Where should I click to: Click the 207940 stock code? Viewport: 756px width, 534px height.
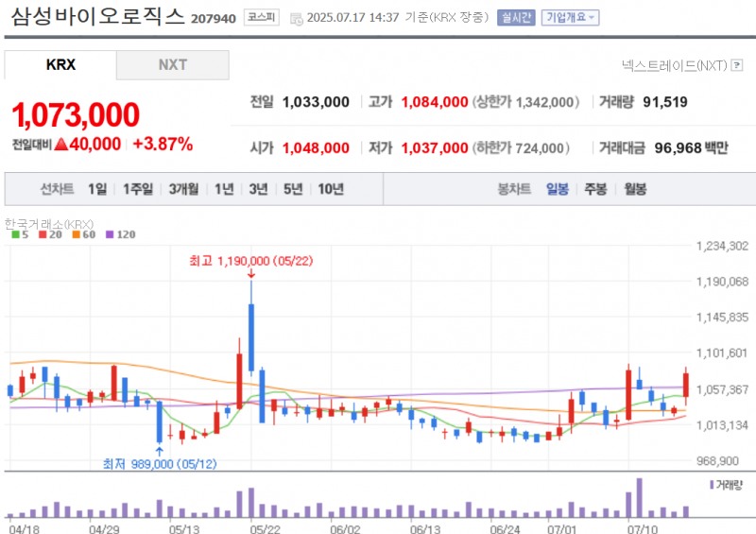click(x=214, y=19)
